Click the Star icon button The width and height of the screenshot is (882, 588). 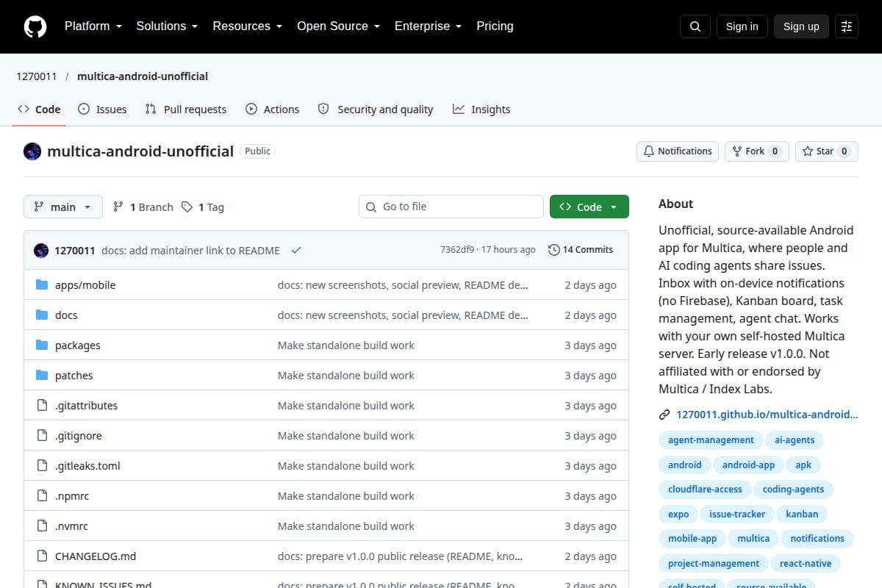coord(827,151)
